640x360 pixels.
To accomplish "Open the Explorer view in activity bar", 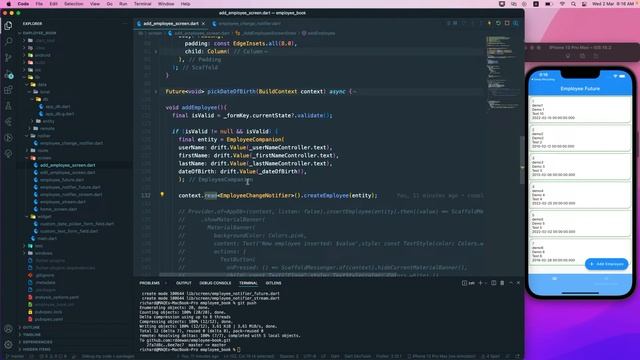I will click(x=8, y=26).
